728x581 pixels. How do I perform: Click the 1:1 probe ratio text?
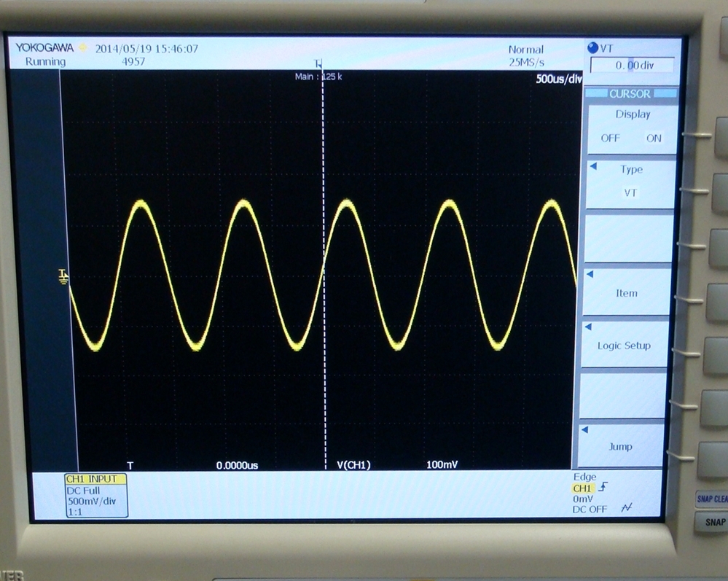point(75,512)
